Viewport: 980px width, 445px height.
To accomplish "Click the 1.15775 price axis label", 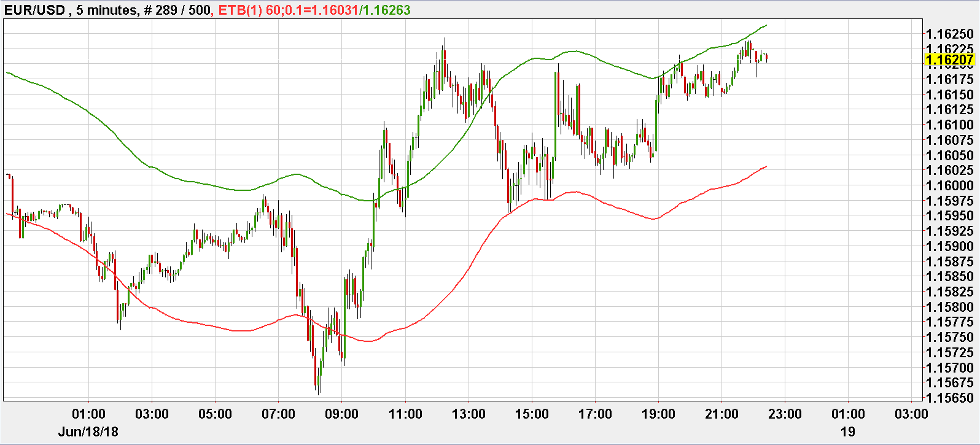I will pos(949,322).
